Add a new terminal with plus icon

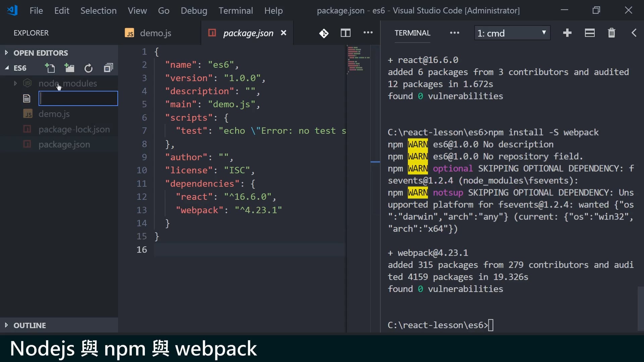567,33
